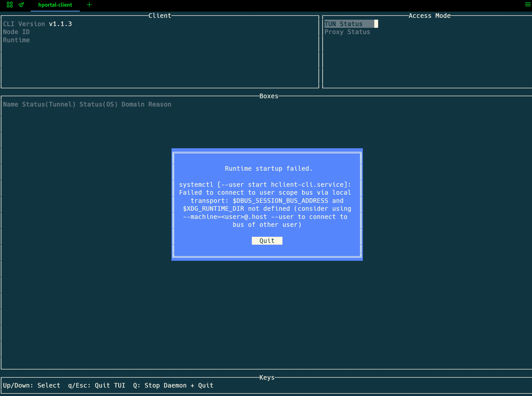The width and height of the screenshot is (532, 396).
Task: Select TUN Status in Access Mode
Action: click(351, 24)
